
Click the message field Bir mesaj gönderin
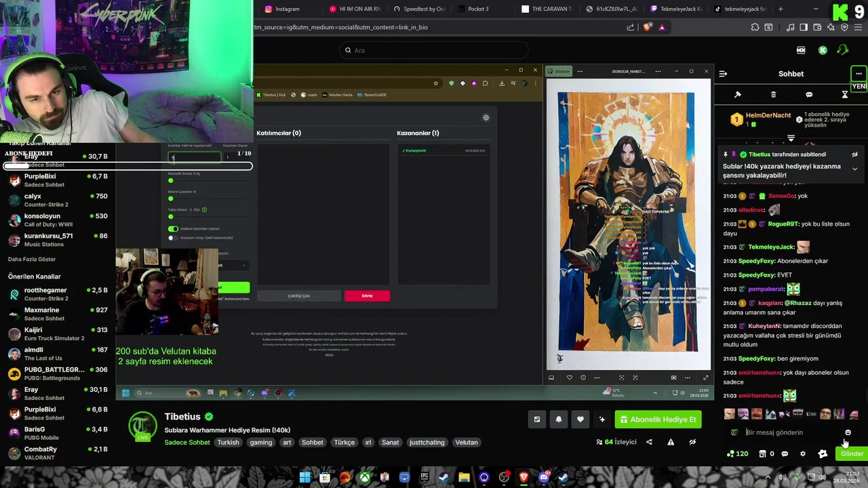coord(792,432)
